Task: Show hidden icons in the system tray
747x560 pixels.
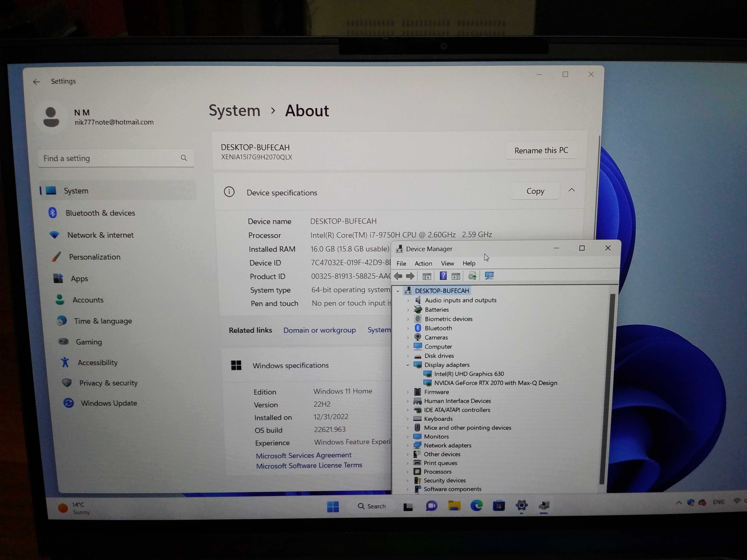Action: [x=678, y=503]
